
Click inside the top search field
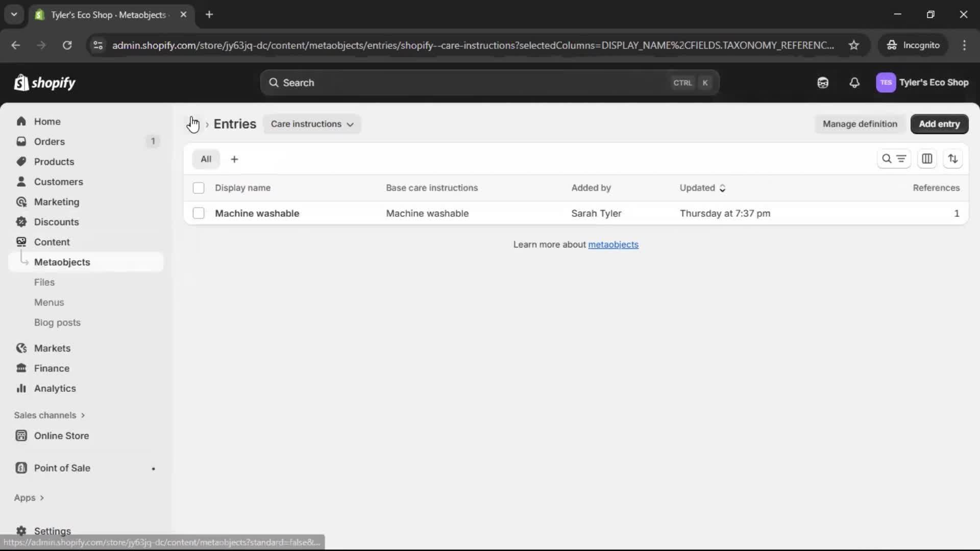coord(459,82)
